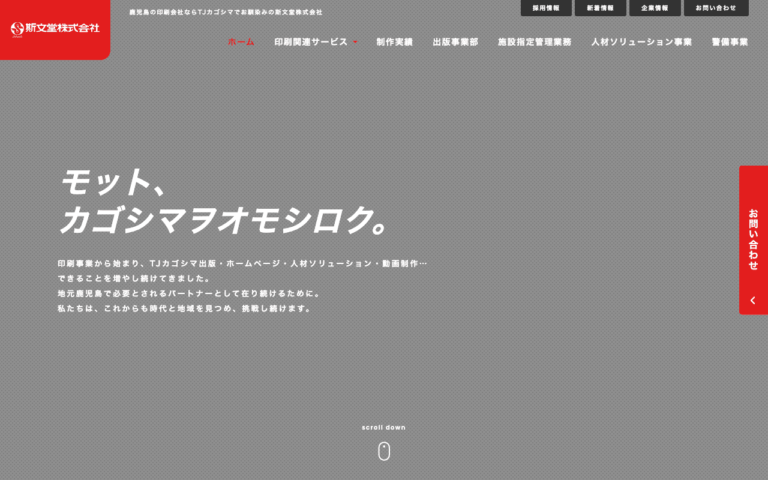Screen dimensions: 768x480
Task: Open the 企業情報 top button
Action: click(655, 8)
